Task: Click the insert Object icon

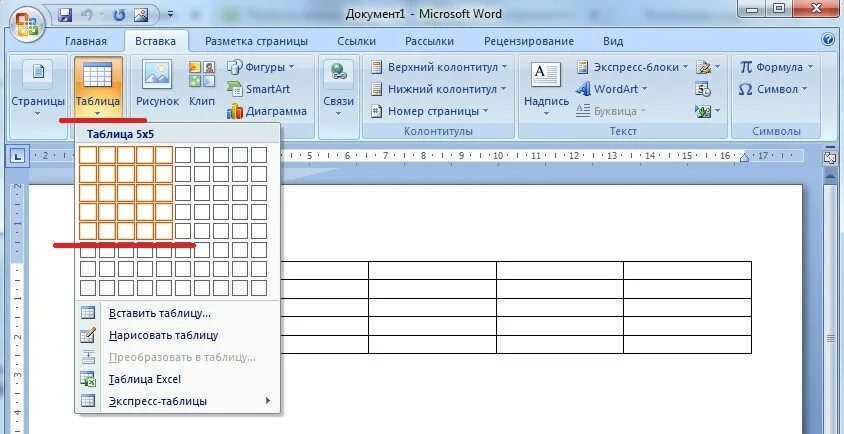Action: click(704, 111)
